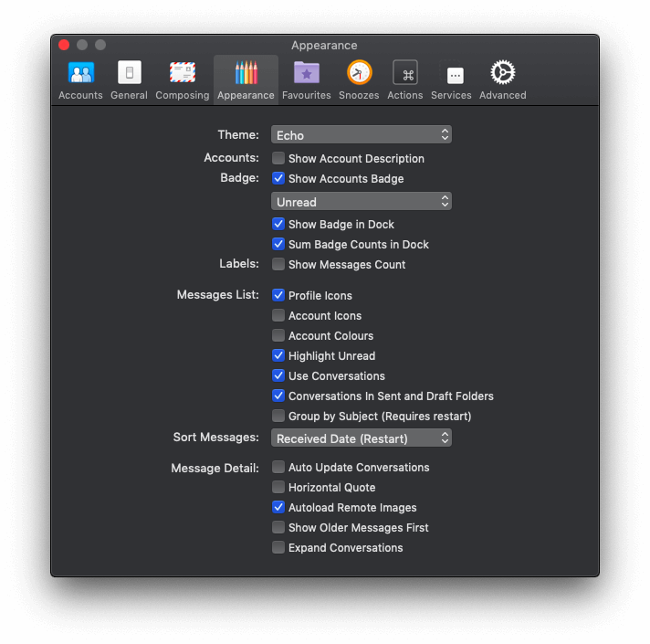The image size is (650, 644).
Task: Enable Account Colours checkbox
Action: coord(278,335)
